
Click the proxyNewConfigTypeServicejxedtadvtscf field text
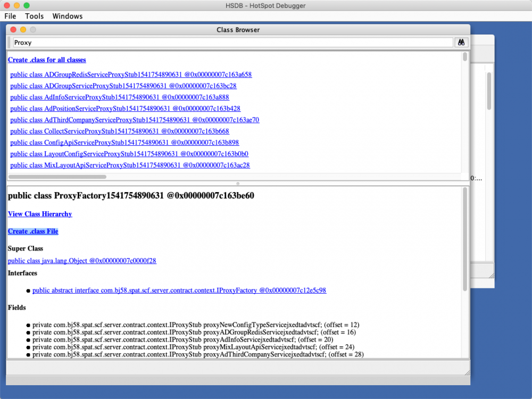tap(196, 325)
